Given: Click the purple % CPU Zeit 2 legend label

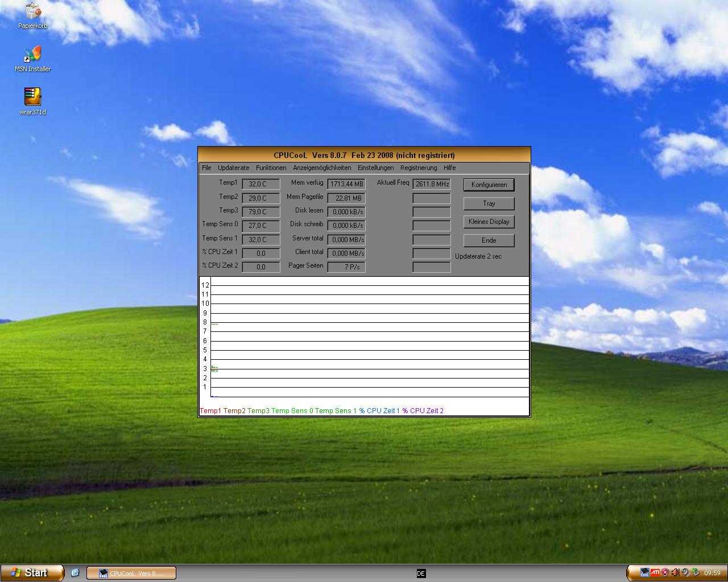Looking at the screenshot, I should tap(423, 411).
